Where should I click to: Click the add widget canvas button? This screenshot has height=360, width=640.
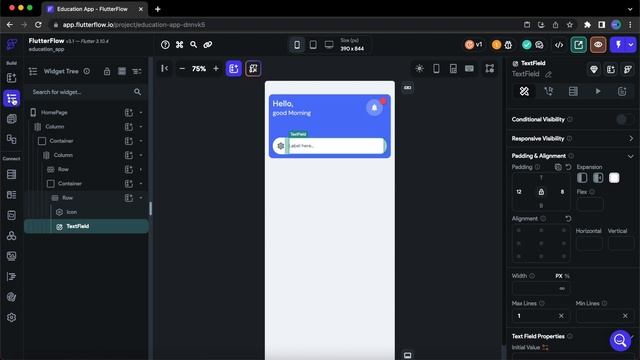(x=234, y=69)
